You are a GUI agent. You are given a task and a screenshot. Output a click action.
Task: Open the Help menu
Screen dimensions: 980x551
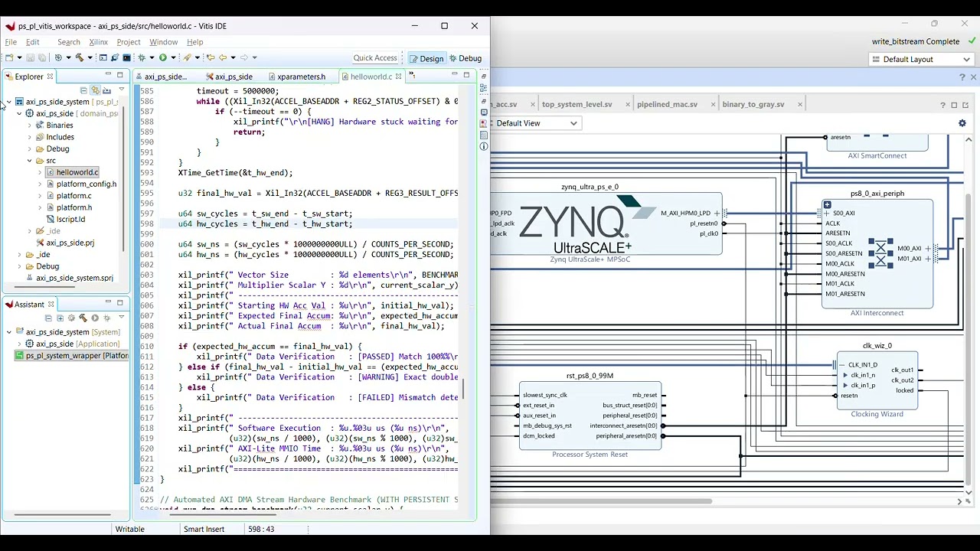[194, 42]
